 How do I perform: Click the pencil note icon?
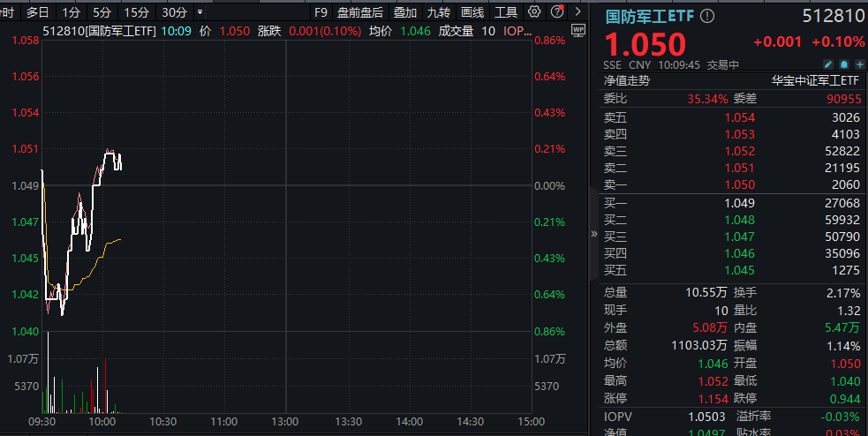coord(828,64)
